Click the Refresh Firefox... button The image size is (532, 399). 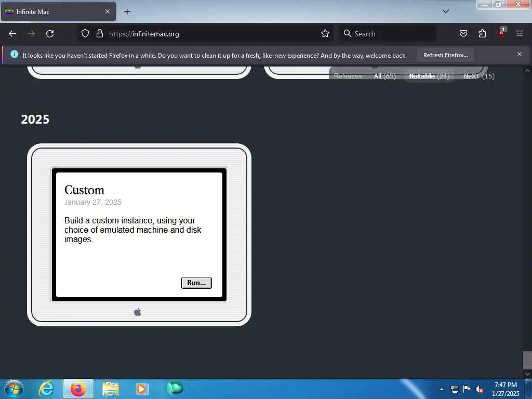tap(445, 55)
